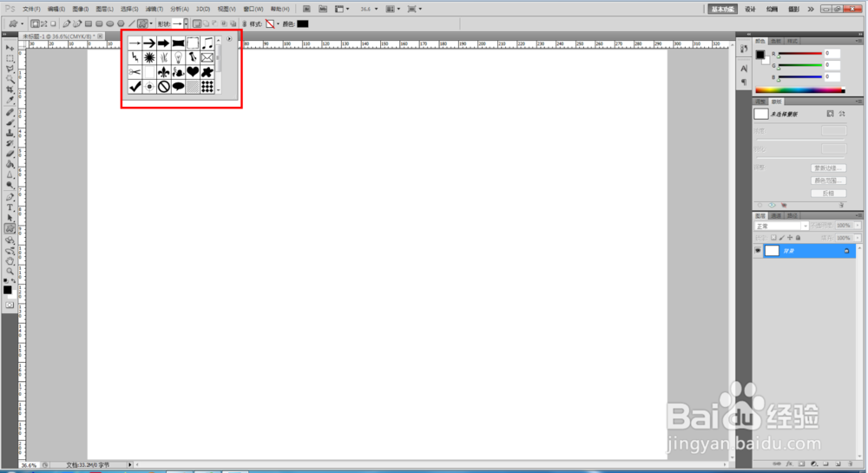Viewport: 868px width, 473px height.
Task: Select the Polygonal Lasso tool
Action: click(x=10, y=69)
